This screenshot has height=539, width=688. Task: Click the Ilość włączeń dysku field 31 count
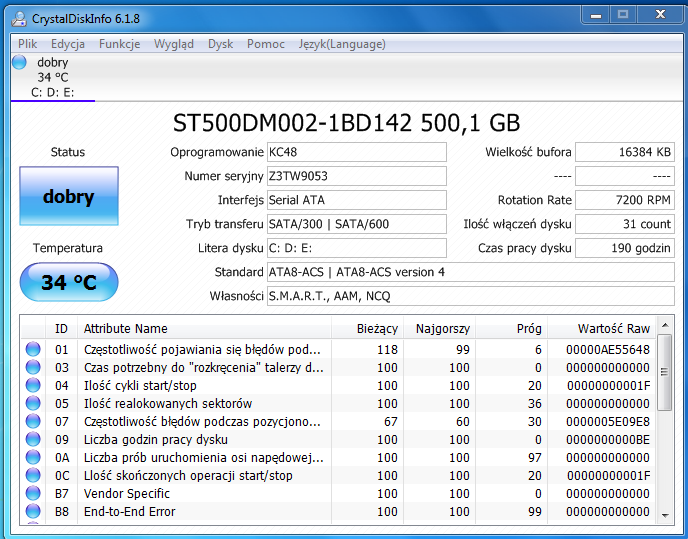pyautogui.click(x=625, y=224)
